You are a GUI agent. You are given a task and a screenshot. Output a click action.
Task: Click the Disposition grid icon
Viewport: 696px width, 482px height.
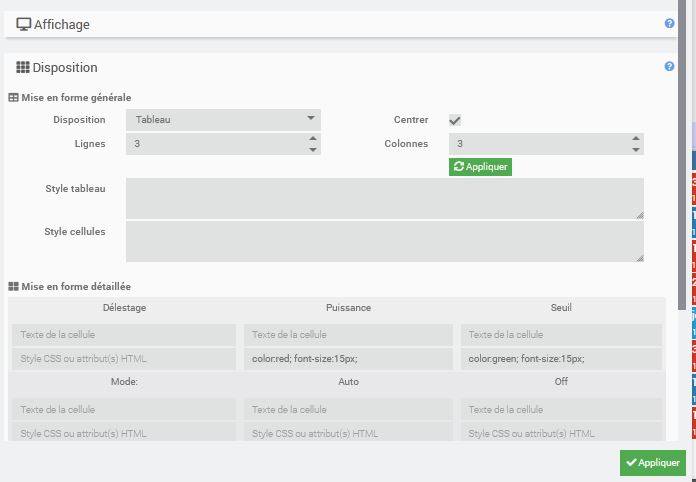click(23, 67)
